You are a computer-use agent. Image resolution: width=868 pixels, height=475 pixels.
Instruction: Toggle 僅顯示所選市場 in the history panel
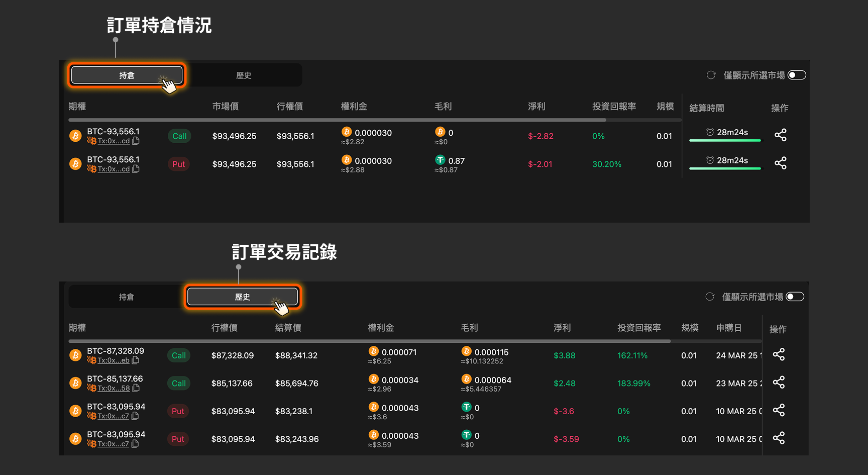795,297
